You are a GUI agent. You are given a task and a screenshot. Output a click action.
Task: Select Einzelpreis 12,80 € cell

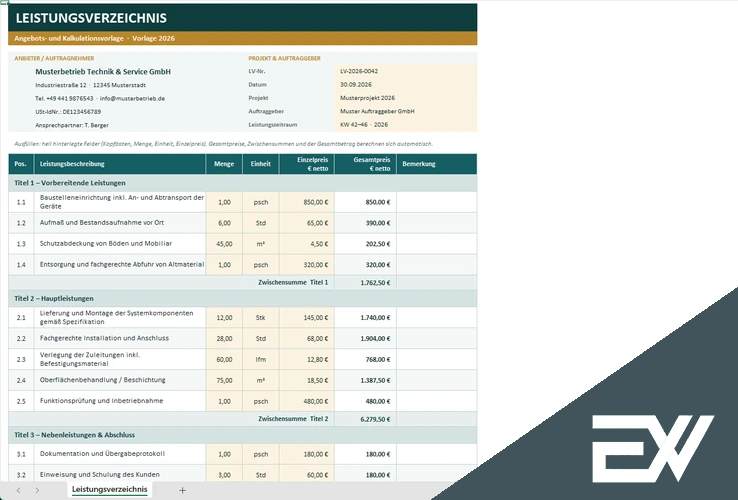tap(307, 359)
